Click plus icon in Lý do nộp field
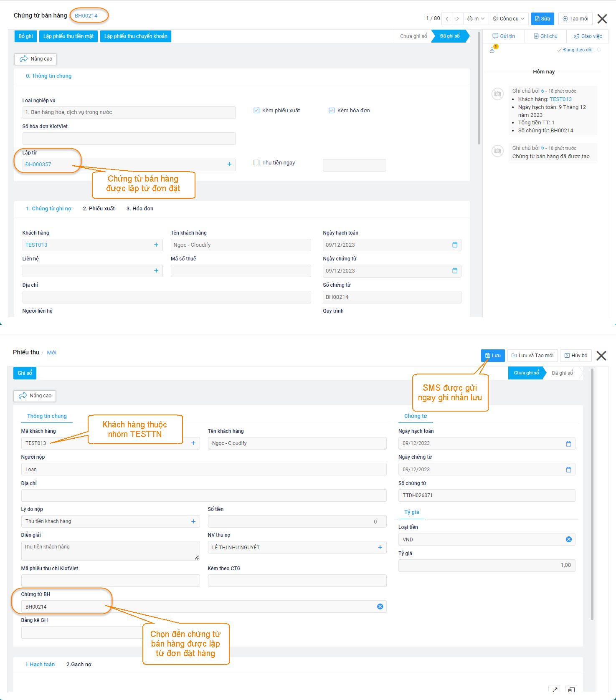The height and width of the screenshot is (700, 616). [x=193, y=522]
